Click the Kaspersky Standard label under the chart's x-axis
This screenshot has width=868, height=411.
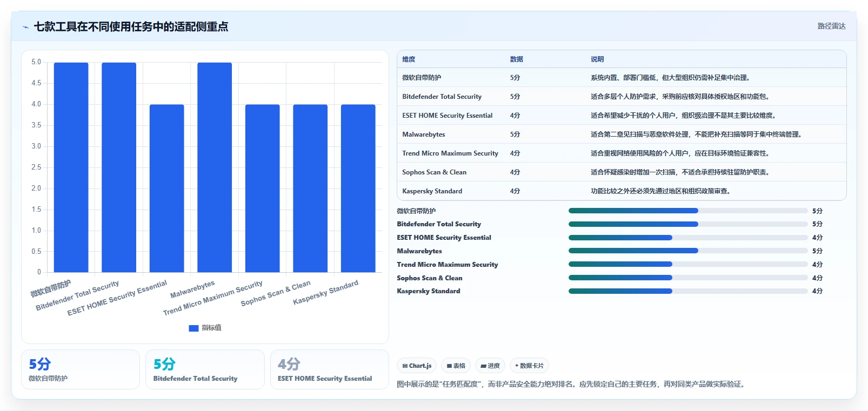pos(325,292)
